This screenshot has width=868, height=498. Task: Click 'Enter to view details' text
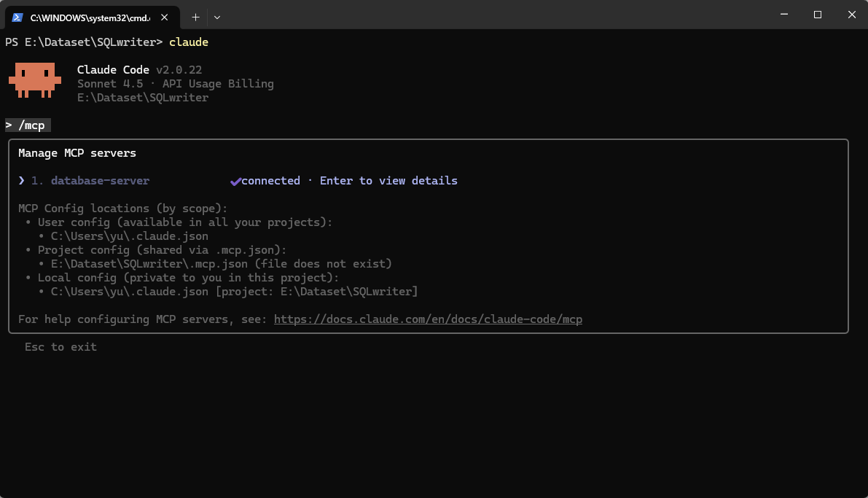coord(388,181)
